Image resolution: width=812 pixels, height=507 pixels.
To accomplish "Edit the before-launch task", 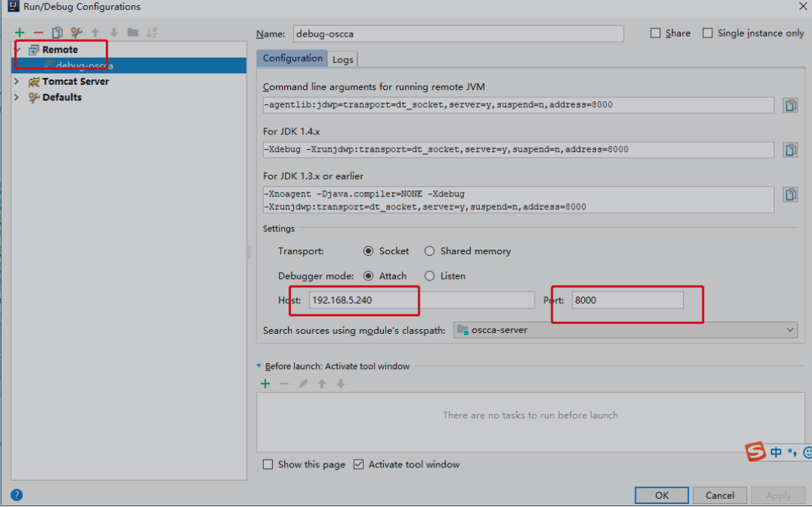I will (303, 384).
